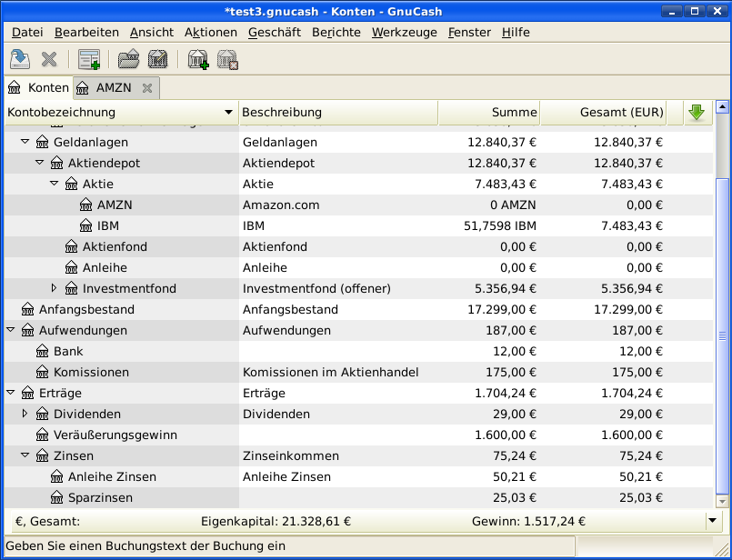Close the AMZN tab
The width and height of the screenshot is (732, 560).
146,88
